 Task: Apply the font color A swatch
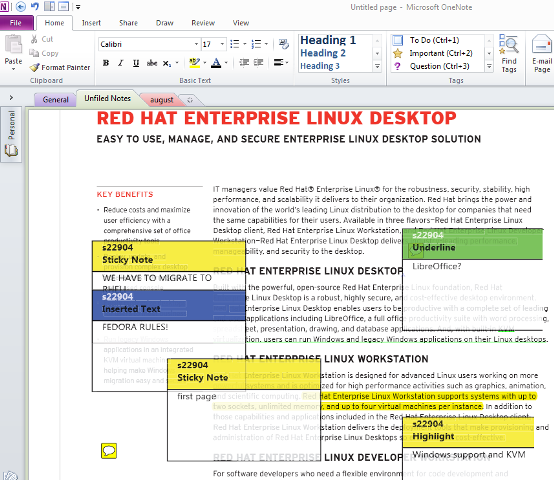tap(216, 63)
